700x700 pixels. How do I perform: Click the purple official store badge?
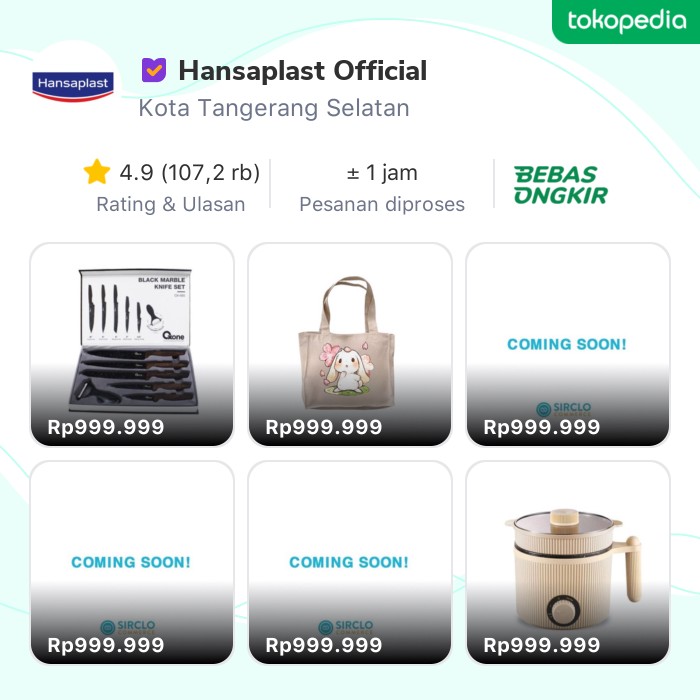(x=154, y=70)
